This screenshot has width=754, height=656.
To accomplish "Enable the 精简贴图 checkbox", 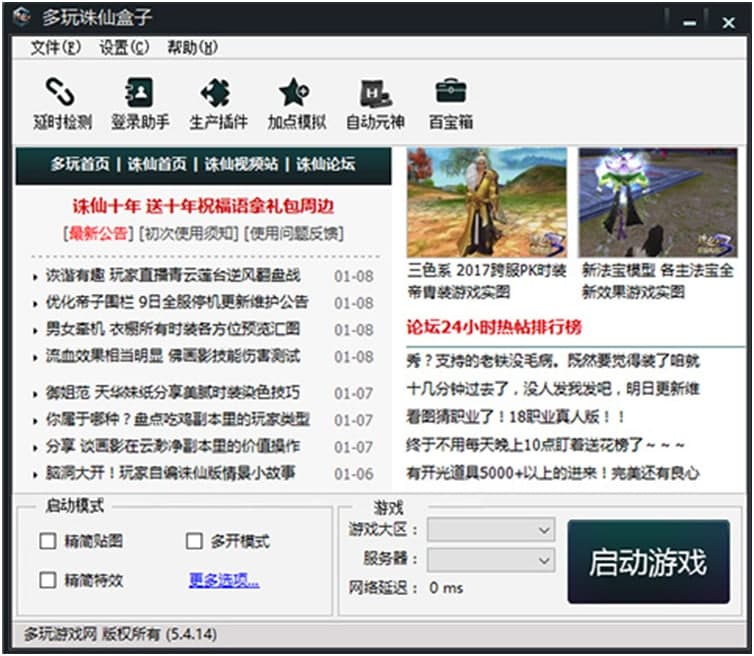I will 48,542.
